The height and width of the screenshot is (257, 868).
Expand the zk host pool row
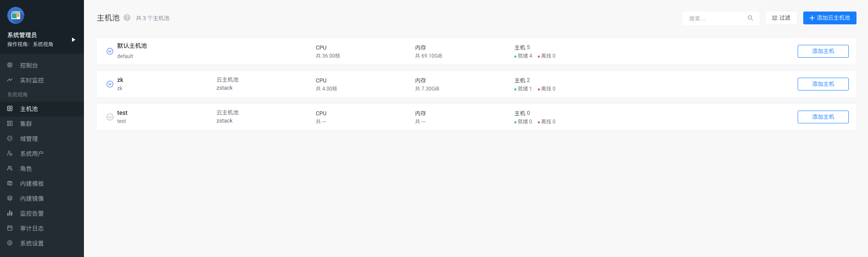coord(110,84)
